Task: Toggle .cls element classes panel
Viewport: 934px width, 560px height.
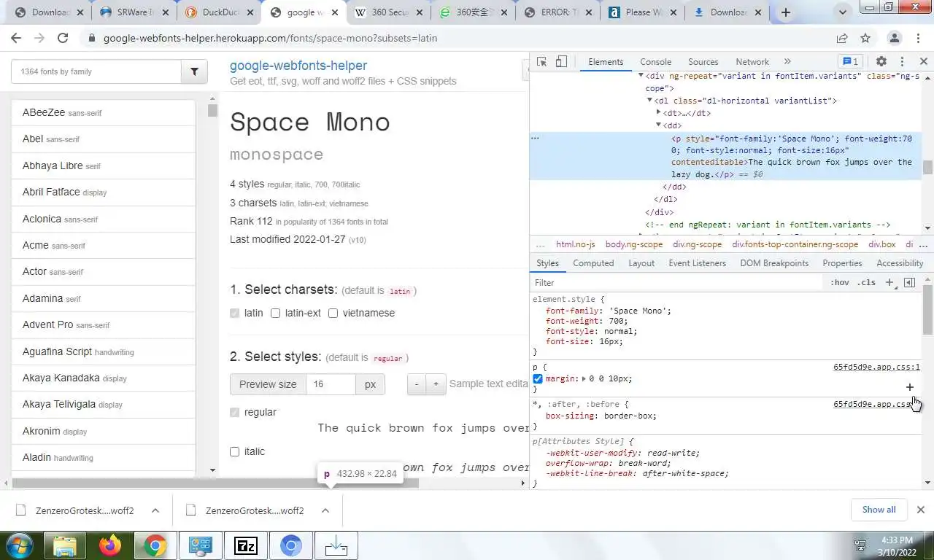Action: (866, 283)
